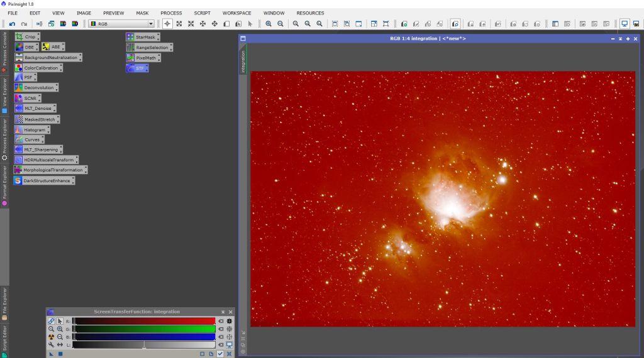Open the Deconvolution process icon

(x=38, y=88)
